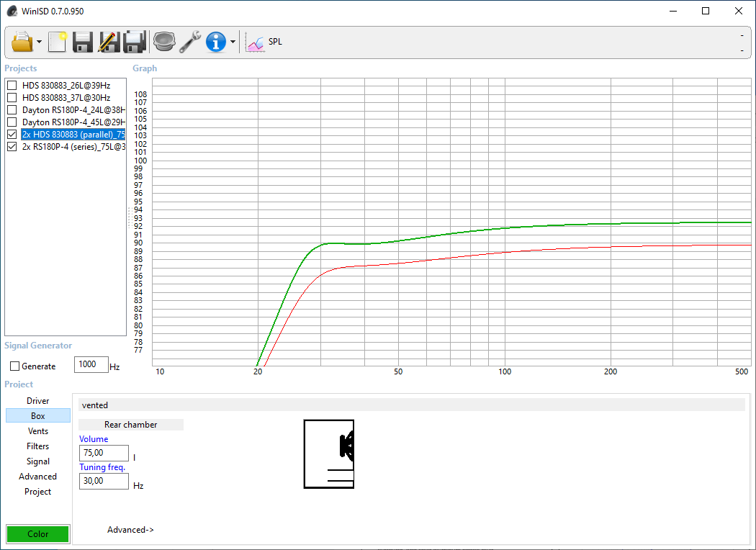The height and width of the screenshot is (550, 756).
Task: Click the Volume input field 75,00
Action: pyautogui.click(x=104, y=453)
